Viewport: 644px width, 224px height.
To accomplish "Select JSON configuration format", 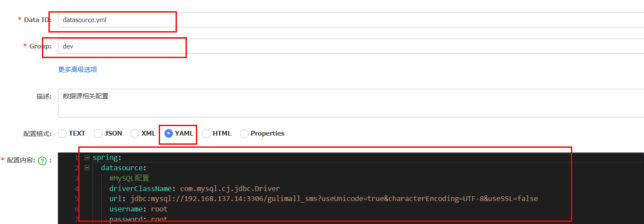I will (x=108, y=133).
